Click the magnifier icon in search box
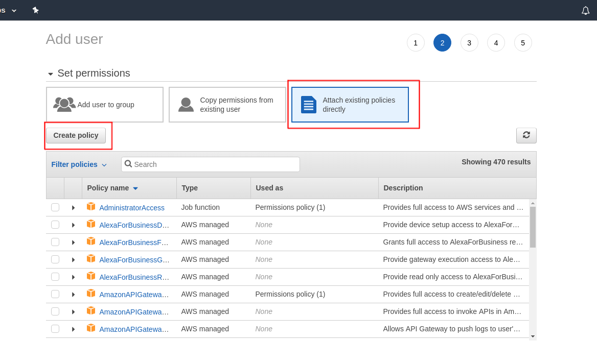The image size is (597, 364). tap(128, 164)
